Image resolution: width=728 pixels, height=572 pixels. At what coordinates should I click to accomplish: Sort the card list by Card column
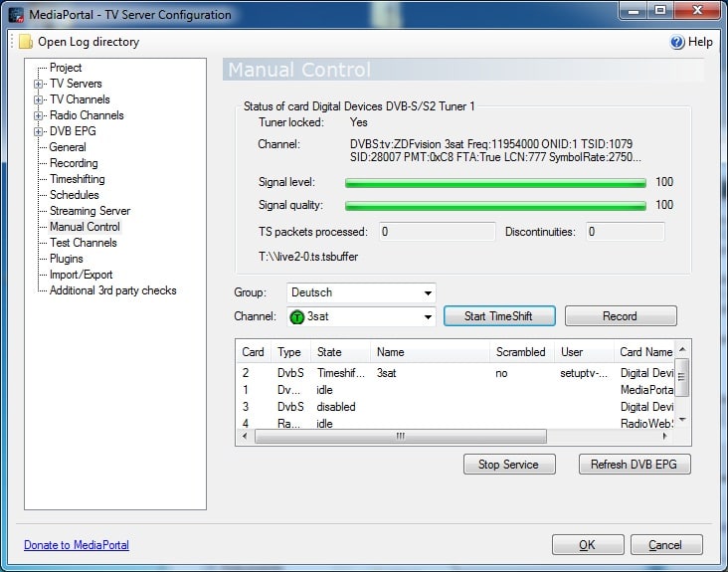click(254, 352)
